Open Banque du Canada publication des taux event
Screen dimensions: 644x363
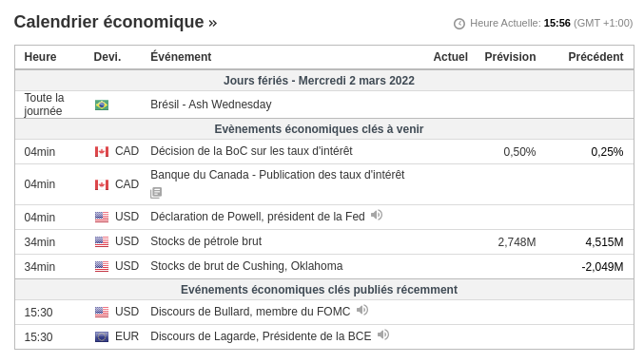coord(277,175)
